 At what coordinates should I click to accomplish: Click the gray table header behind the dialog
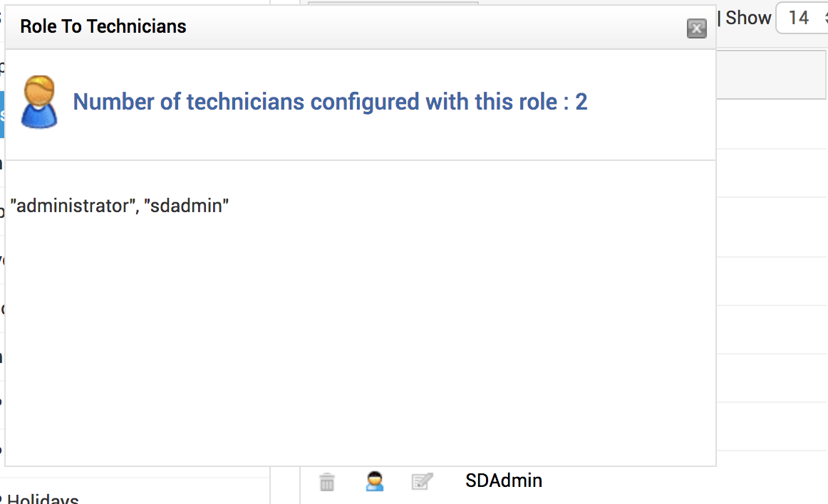(771, 75)
